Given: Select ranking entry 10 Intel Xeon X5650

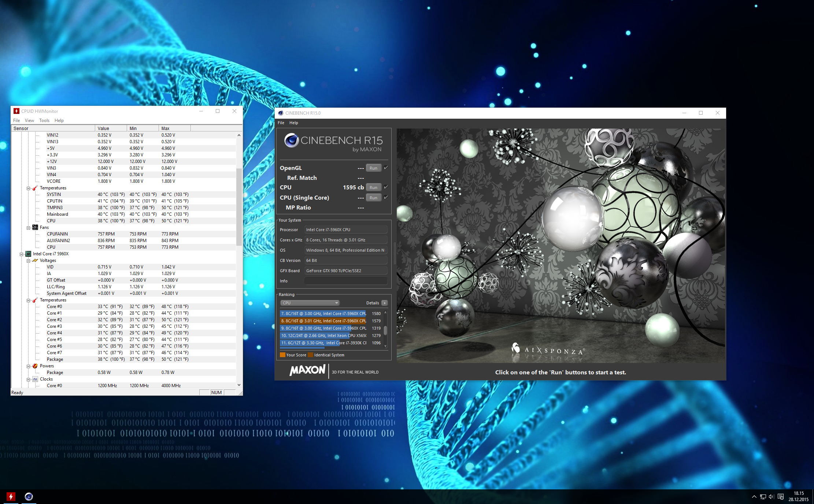Looking at the screenshot, I should [x=330, y=336].
